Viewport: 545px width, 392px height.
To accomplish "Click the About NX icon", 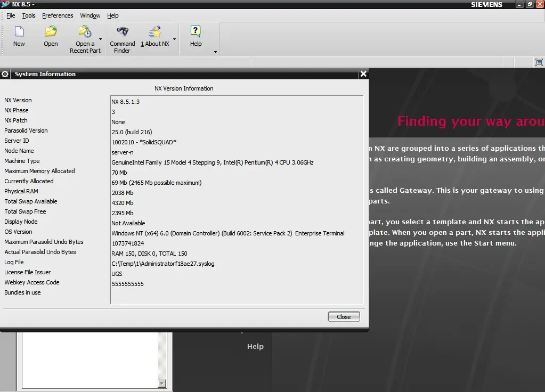I will tap(155, 31).
